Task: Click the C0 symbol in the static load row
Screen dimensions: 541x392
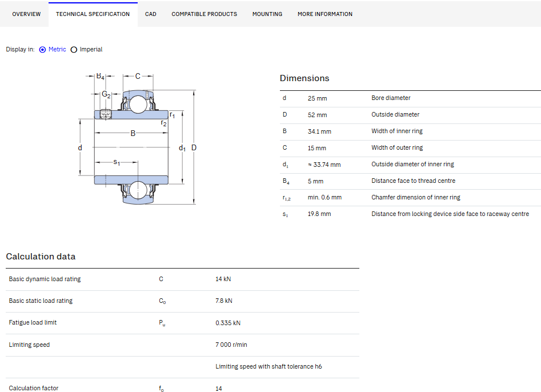Action: tap(162, 301)
